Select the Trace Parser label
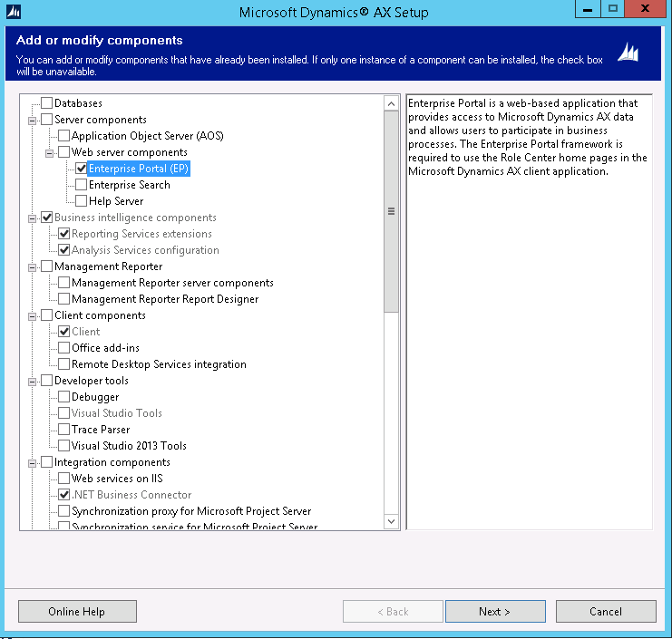The height and width of the screenshot is (639, 672). click(x=101, y=429)
